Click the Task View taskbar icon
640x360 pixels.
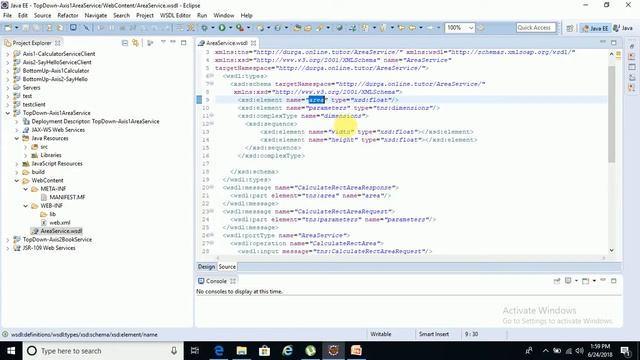[195, 351]
